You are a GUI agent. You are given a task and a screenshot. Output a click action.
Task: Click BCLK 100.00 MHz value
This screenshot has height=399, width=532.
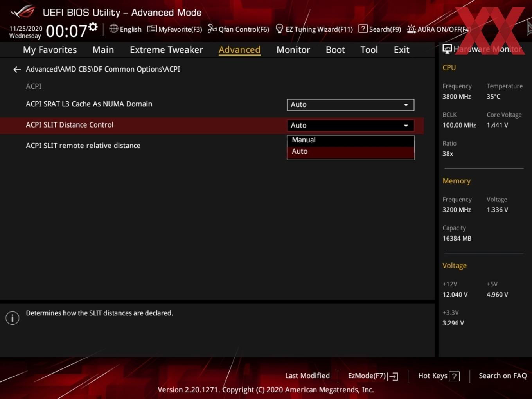point(459,125)
